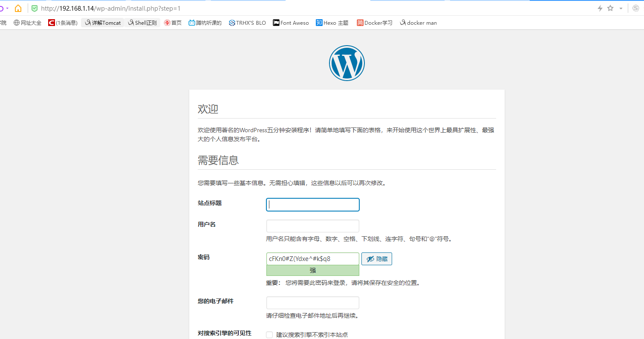Image resolution: width=644 pixels, height=339 pixels.
Task: Go to the browser home page icon
Action: click(x=18, y=8)
